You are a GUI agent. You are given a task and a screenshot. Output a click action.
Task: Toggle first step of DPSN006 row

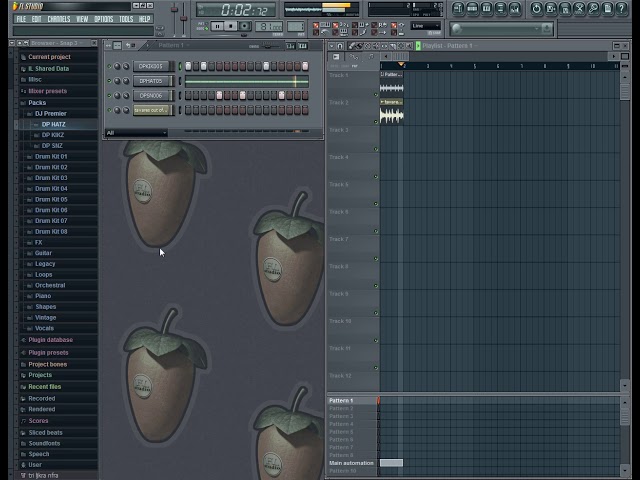tap(188, 96)
